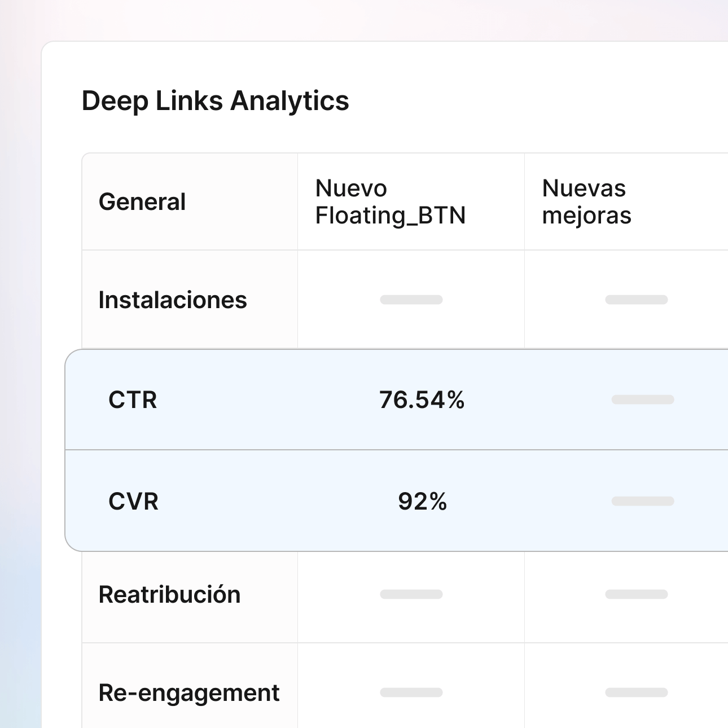Click Re-engagement placeholder under Nuevas mejoras
728x728 pixels.
point(636,692)
